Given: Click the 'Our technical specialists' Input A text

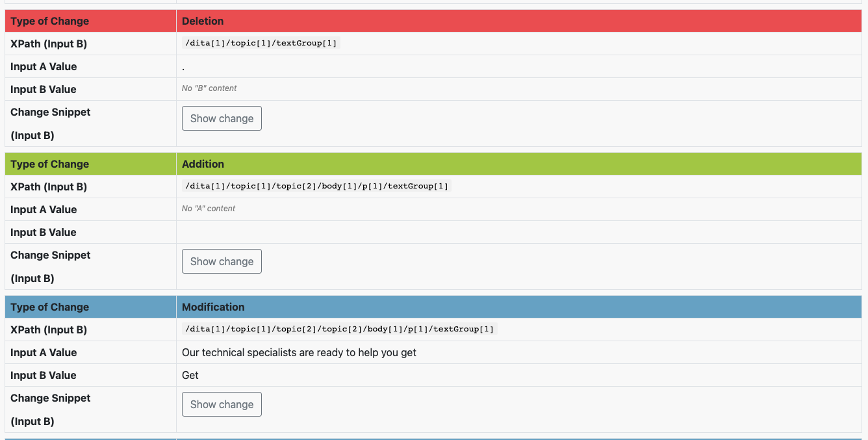Looking at the screenshot, I should (x=299, y=352).
